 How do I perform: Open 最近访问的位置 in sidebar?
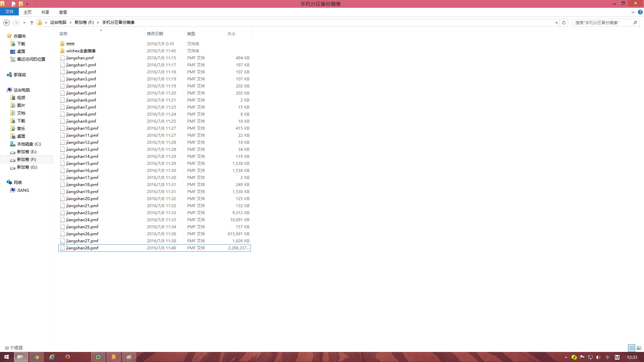click(x=31, y=59)
